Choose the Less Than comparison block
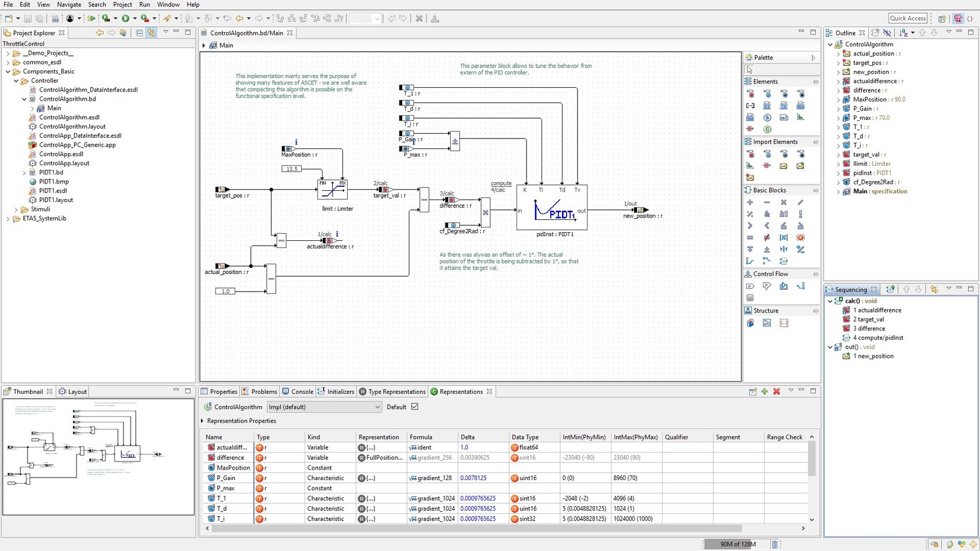 pyautogui.click(x=767, y=226)
